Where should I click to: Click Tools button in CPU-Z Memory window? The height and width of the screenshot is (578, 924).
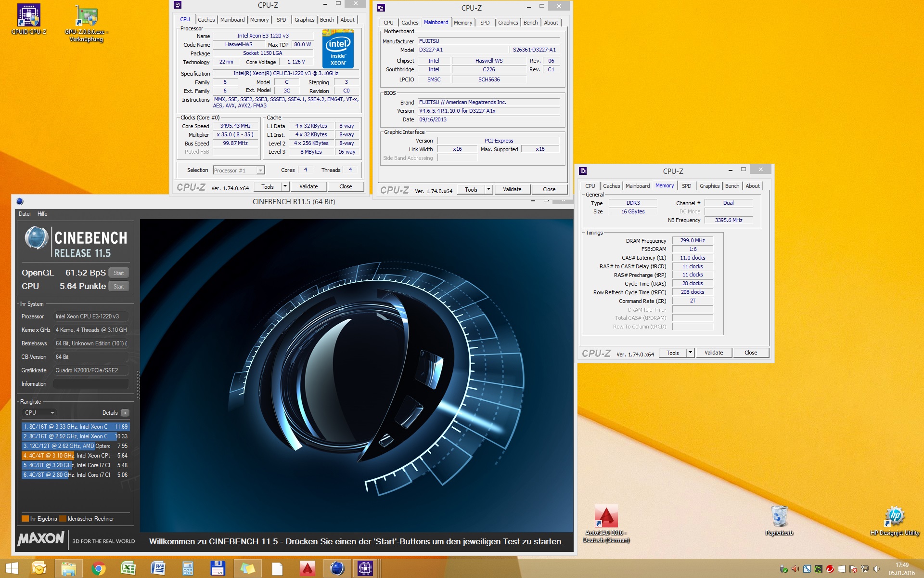(x=673, y=353)
